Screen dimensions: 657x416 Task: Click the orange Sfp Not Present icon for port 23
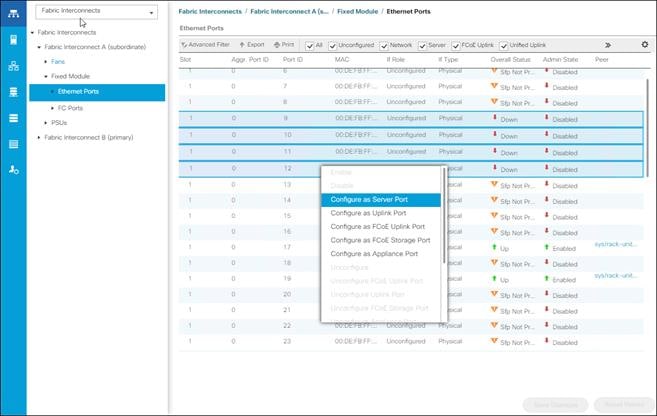[494, 341]
